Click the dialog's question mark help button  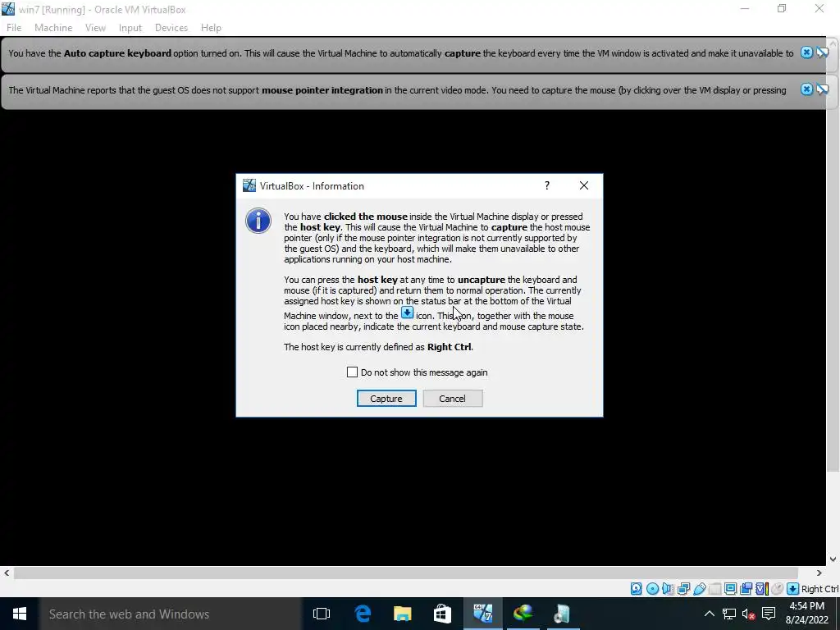click(x=547, y=185)
